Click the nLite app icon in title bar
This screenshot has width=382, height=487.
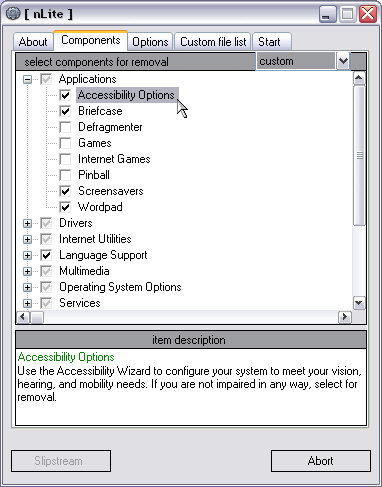13,14
